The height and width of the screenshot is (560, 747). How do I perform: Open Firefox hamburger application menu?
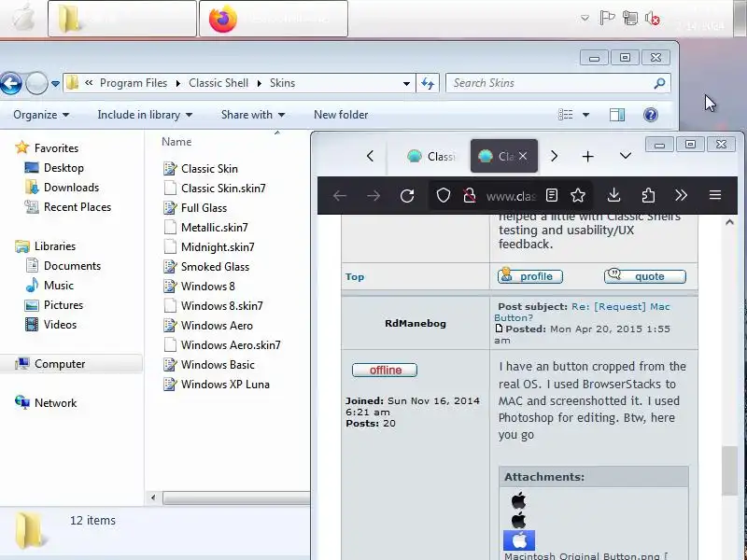pos(715,195)
